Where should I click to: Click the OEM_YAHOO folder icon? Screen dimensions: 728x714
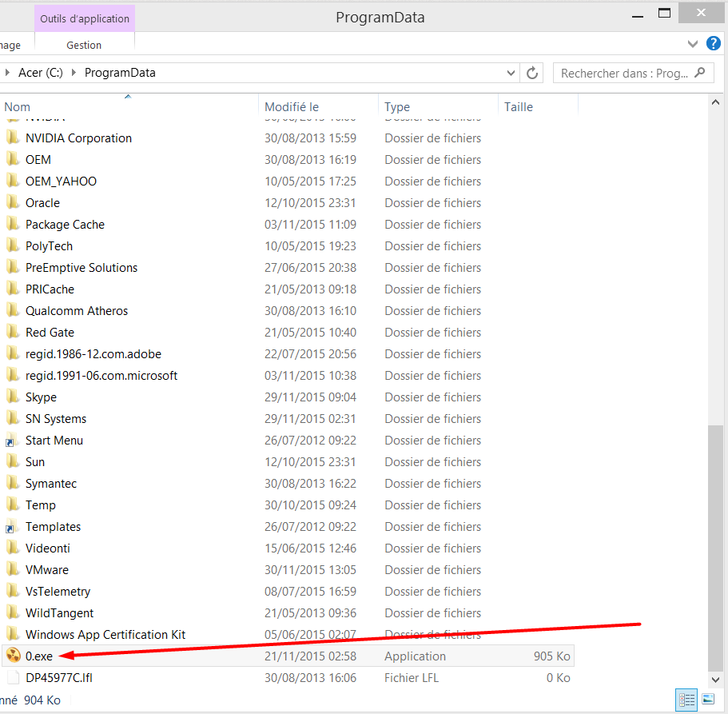(x=13, y=181)
